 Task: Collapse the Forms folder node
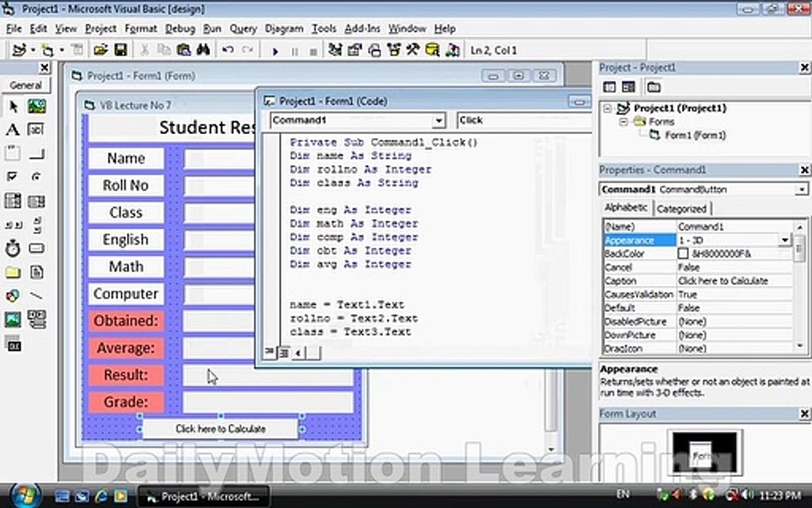pos(624,122)
